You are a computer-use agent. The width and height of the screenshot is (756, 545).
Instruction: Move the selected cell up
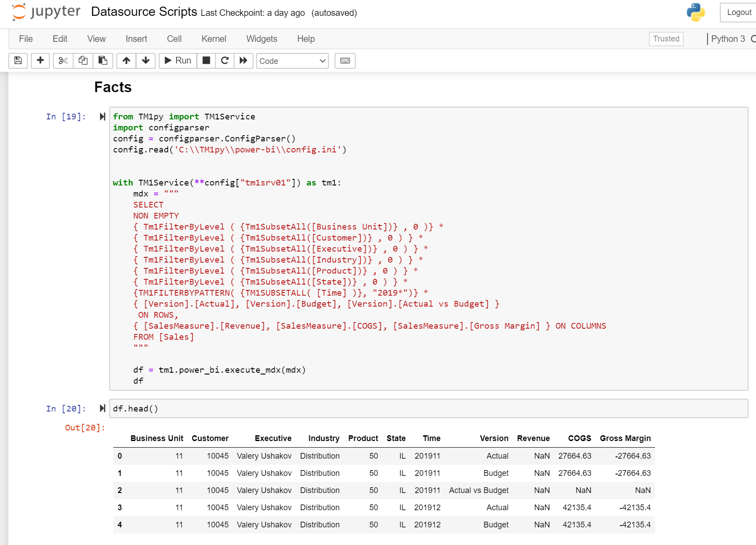pyautogui.click(x=127, y=60)
